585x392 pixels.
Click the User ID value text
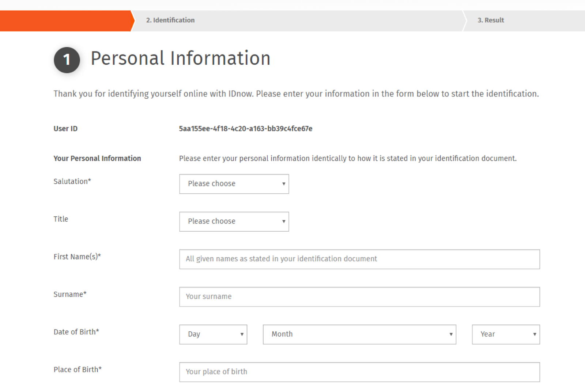(x=246, y=129)
